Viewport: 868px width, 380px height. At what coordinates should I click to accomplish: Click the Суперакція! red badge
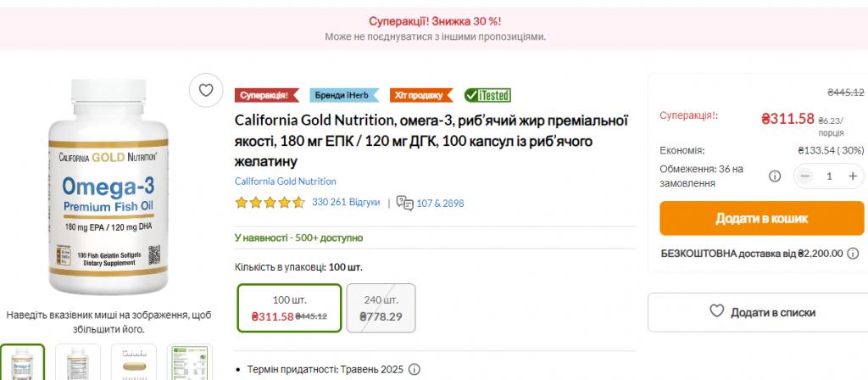pos(267,95)
